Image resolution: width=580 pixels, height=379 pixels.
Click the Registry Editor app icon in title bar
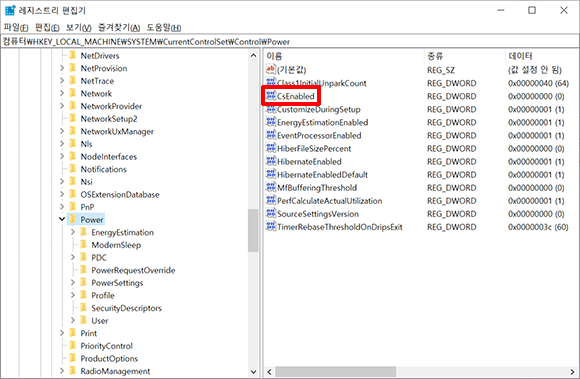10,10
